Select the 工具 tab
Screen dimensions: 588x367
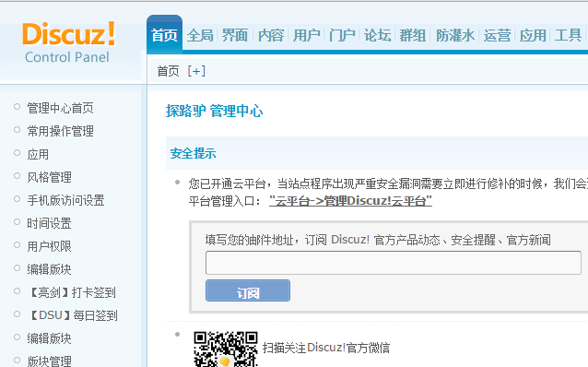[x=568, y=35]
